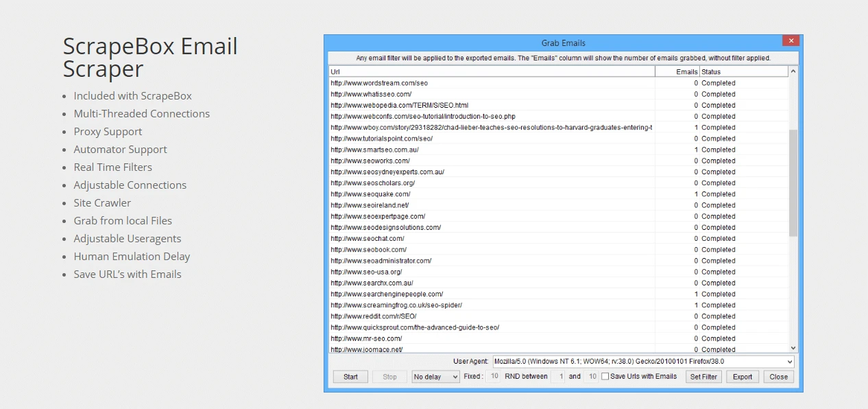868x409 pixels.
Task: Select the second RND between value field
Action: click(592, 376)
